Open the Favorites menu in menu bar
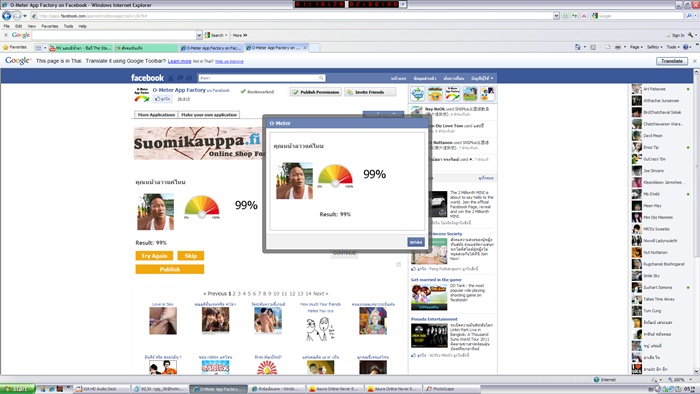 50,26
